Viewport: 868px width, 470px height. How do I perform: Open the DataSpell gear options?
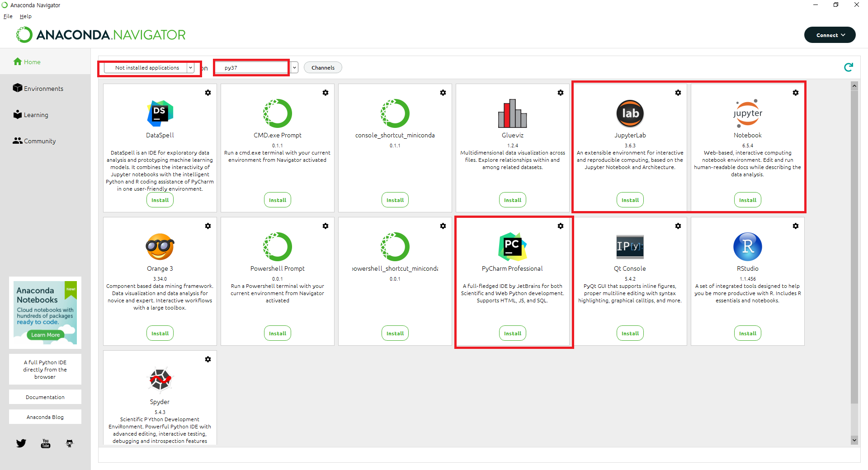[208, 93]
